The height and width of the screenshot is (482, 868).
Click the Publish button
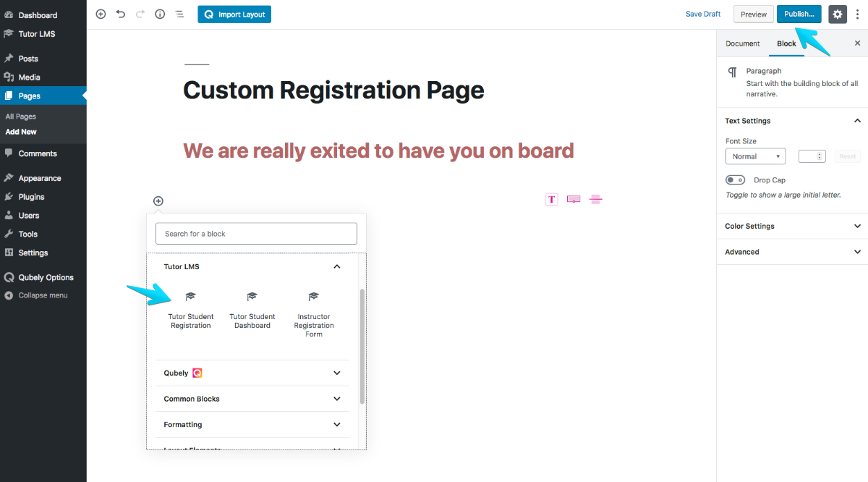point(799,14)
